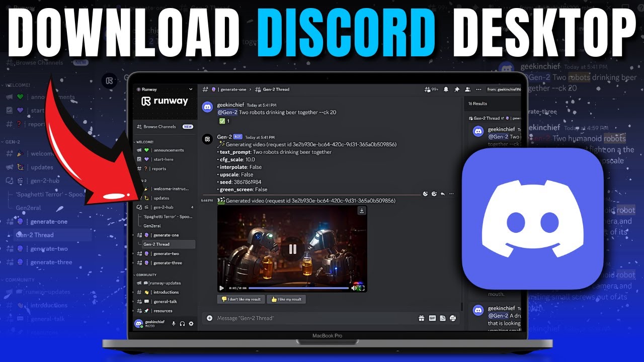Screen dimensions: 644x362
Task: Open the Runway server dropdown menu
Action: (191, 89)
